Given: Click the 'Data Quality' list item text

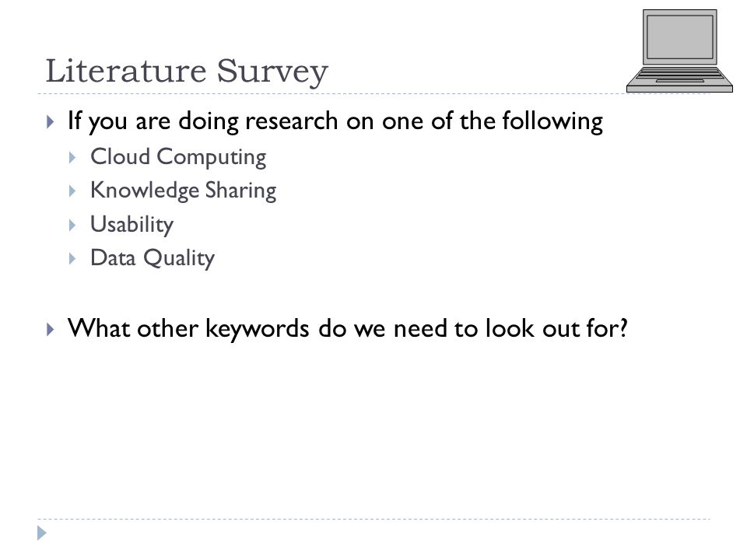Looking at the screenshot, I should tap(153, 258).
